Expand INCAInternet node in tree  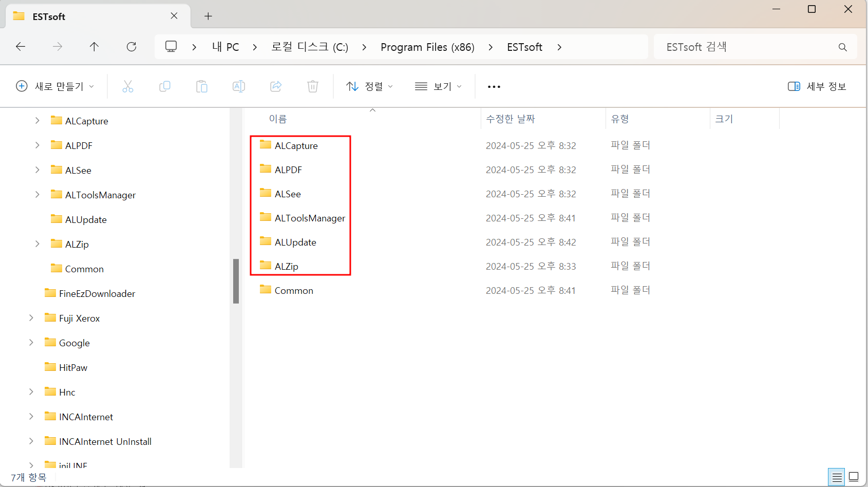click(x=31, y=417)
